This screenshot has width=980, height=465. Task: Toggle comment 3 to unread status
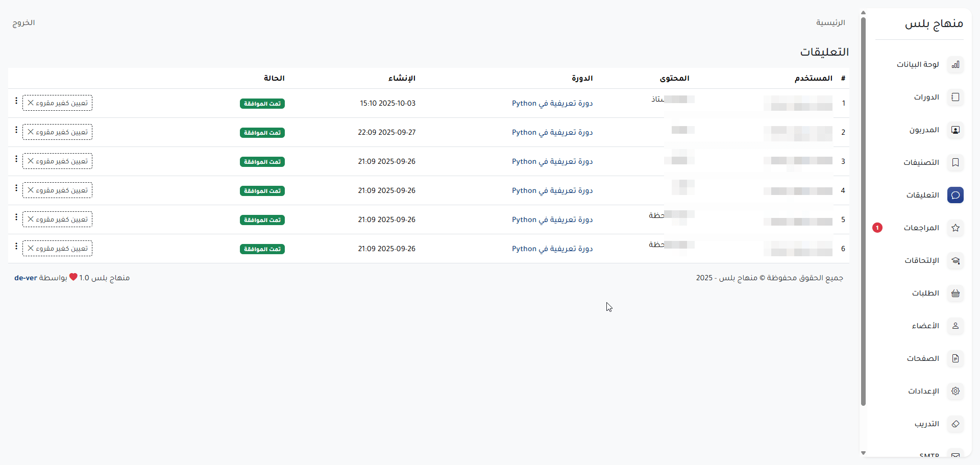coord(57,161)
